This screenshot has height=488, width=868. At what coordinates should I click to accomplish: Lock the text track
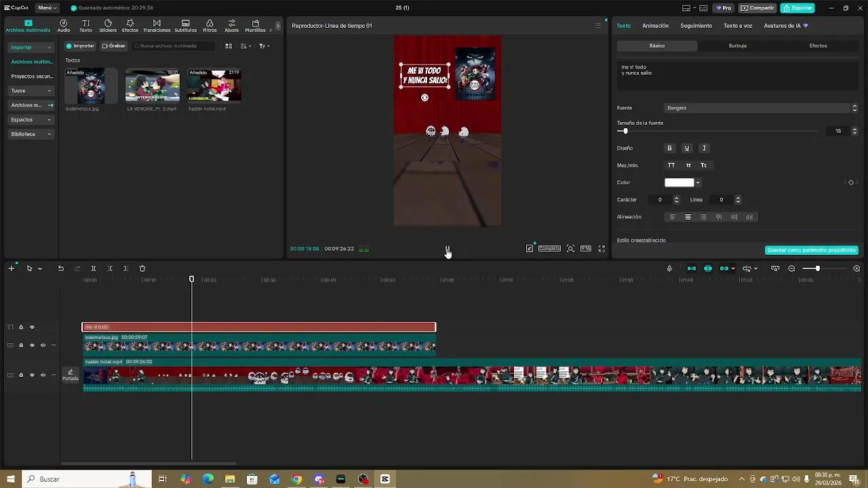click(21, 327)
